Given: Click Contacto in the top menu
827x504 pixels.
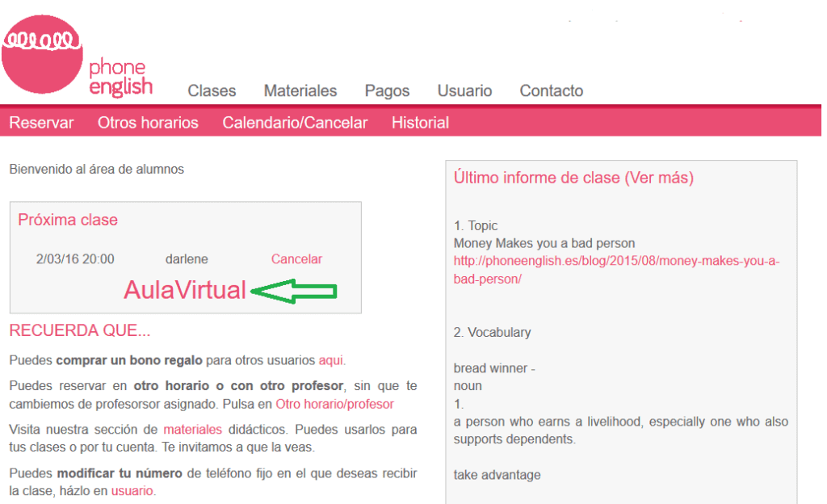Looking at the screenshot, I should pos(551,91).
